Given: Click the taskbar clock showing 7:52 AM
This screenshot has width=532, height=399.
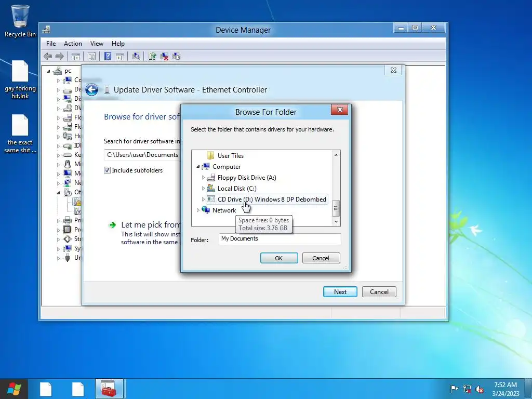Looking at the screenshot, I should (x=506, y=389).
